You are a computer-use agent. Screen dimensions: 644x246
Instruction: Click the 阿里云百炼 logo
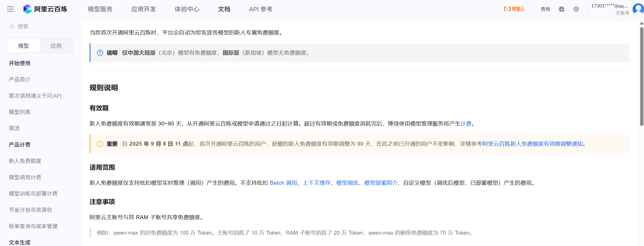pyautogui.click(x=45, y=9)
